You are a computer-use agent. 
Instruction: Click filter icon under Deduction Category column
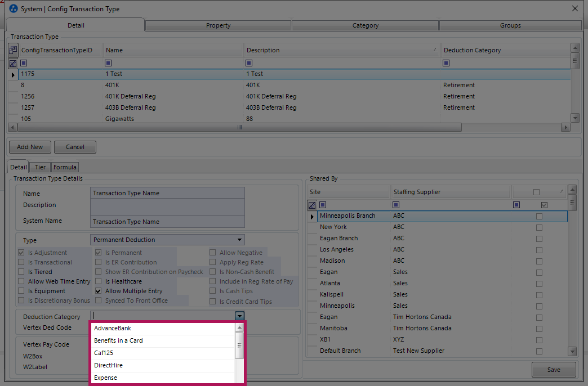tap(446, 63)
